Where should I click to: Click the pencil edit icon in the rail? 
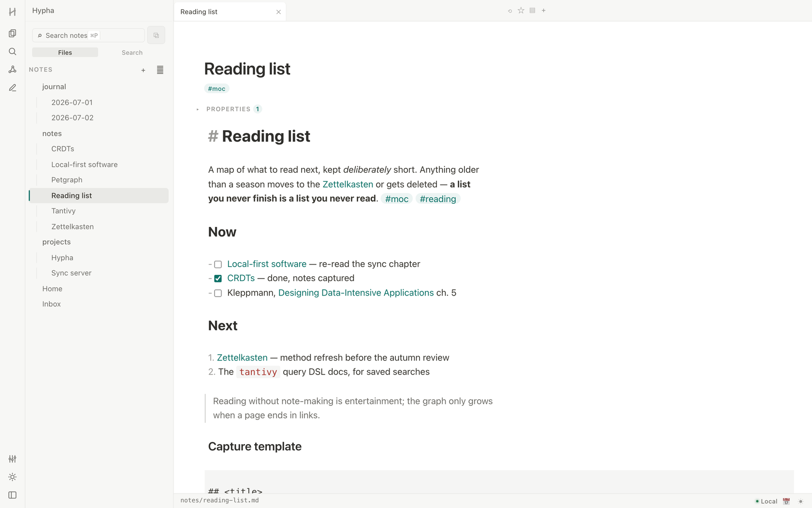(x=13, y=88)
